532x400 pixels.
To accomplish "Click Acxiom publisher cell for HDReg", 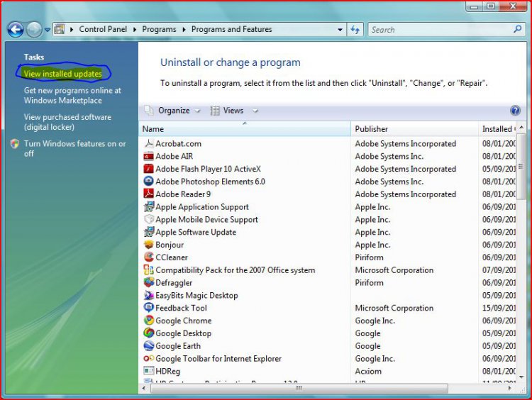I will (x=368, y=371).
